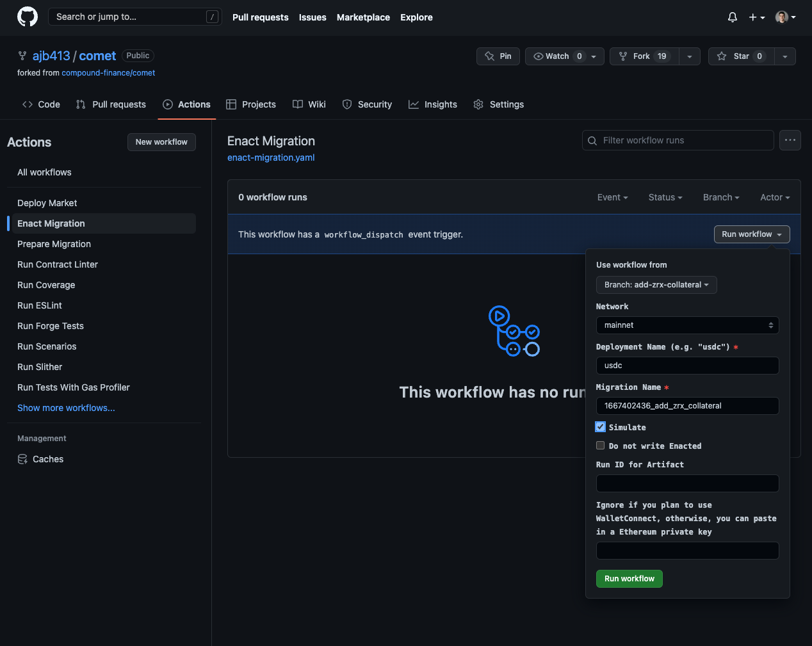Open the repository Settings tab
Screen dimensions: 812x646
pos(499,104)
